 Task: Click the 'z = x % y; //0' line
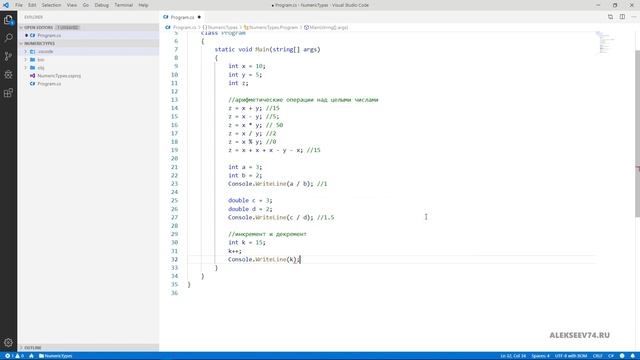coord(252,142)
